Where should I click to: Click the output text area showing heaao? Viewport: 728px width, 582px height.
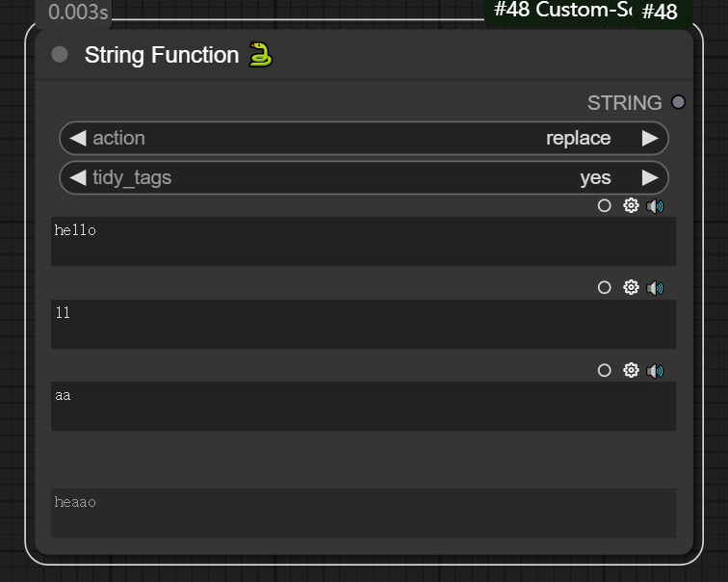pos(363,513)
